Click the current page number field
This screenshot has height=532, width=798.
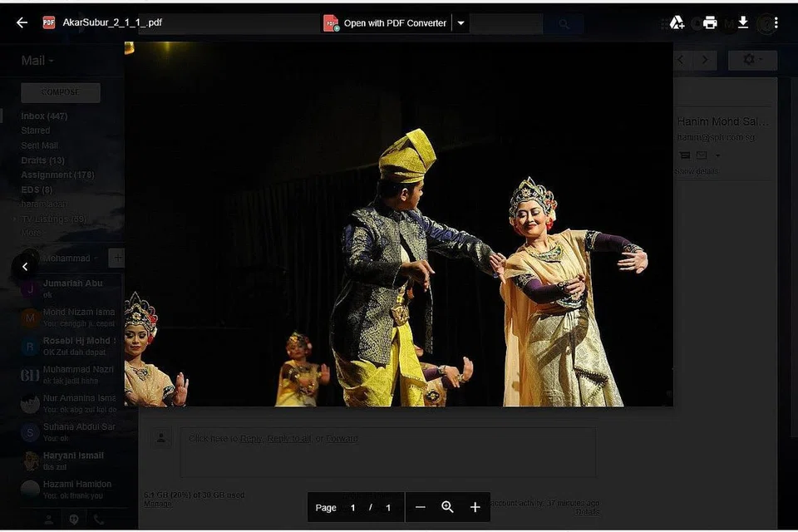pos(352,507)
